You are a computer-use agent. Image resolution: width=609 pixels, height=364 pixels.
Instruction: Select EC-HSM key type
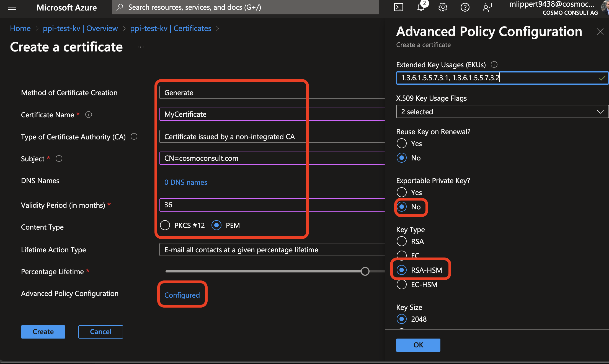coord(402,284)
